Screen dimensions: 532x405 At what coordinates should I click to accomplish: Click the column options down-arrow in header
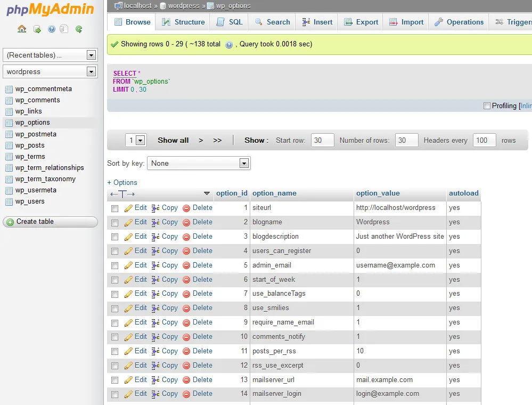(207, 193)
